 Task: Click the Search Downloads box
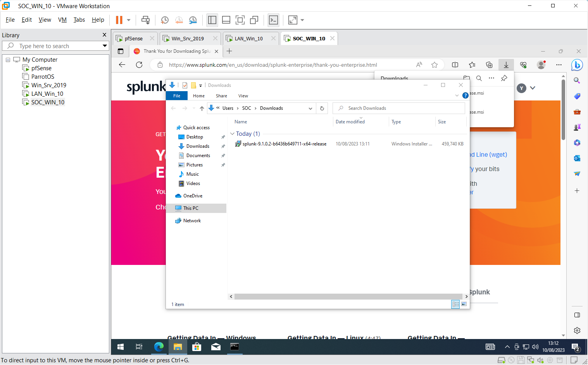tap(399, 108)
